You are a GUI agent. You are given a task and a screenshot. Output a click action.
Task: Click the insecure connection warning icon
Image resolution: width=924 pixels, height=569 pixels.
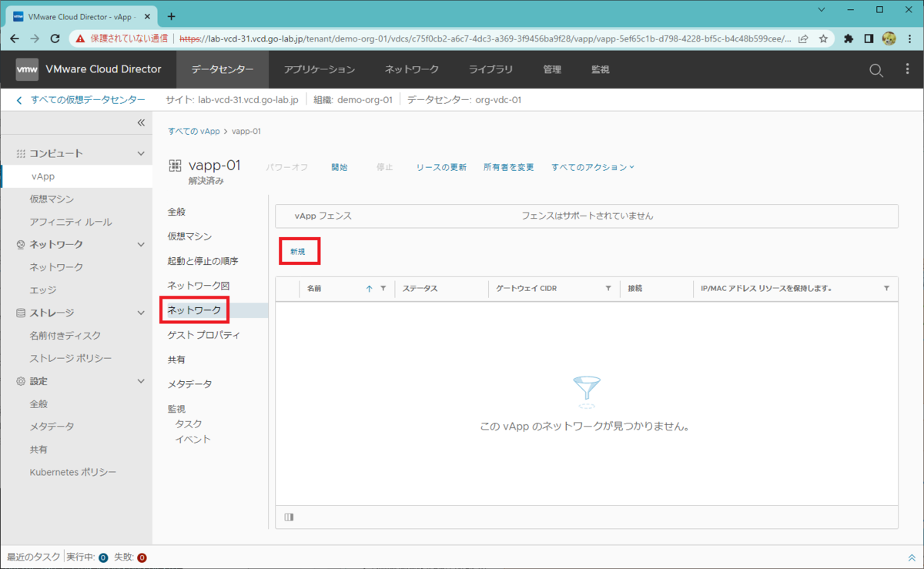click(x=80, y=38)
